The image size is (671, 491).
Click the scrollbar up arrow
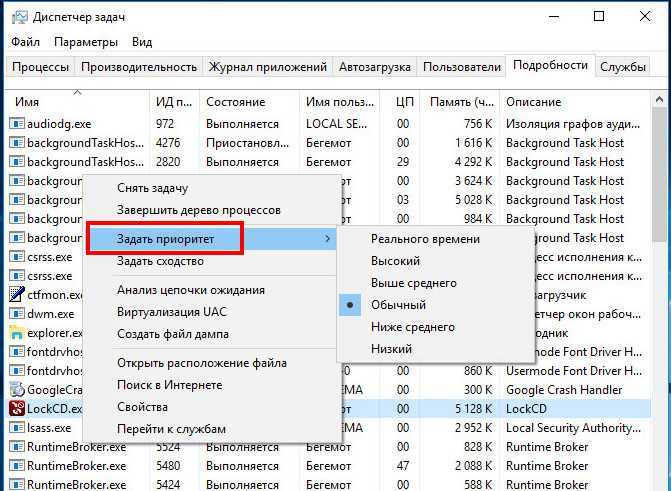point(659,100)
